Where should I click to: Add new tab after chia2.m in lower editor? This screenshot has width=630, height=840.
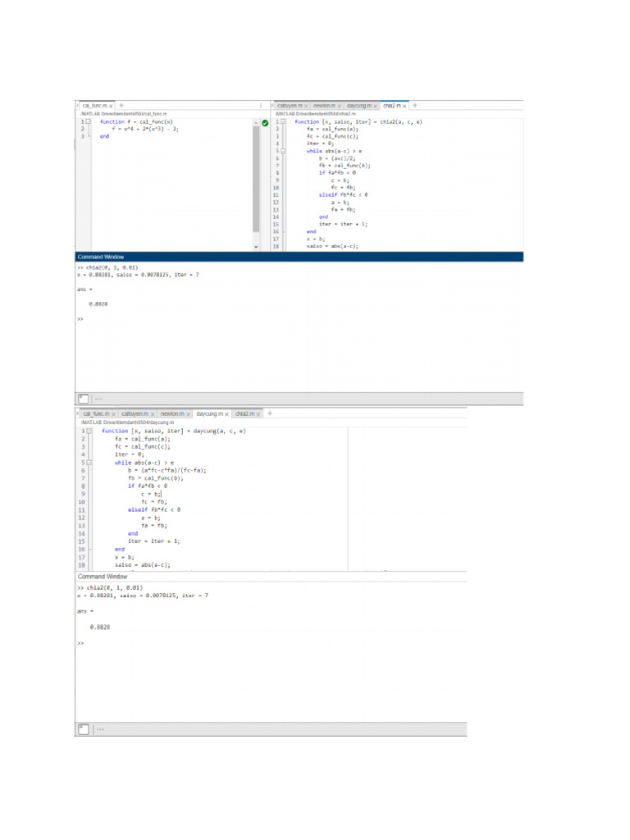[267, 414]
